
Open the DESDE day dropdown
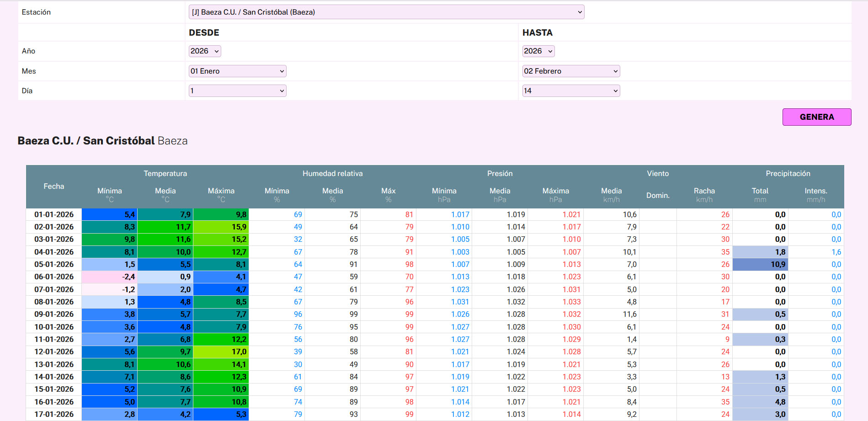coord(237,91)
